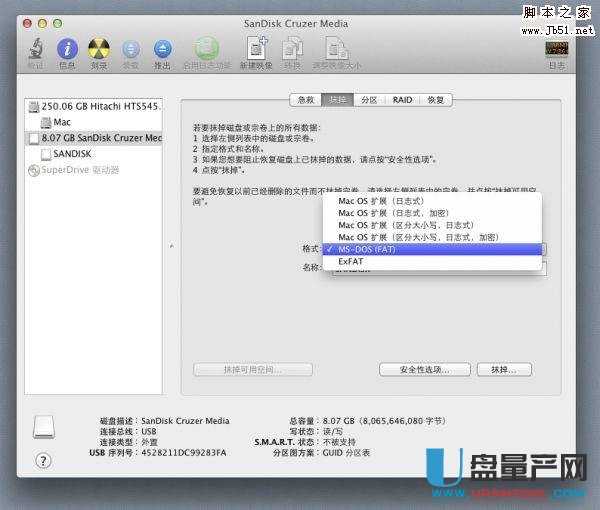
Task: Click the Eject toolbar icon
Action: (162, 49)
